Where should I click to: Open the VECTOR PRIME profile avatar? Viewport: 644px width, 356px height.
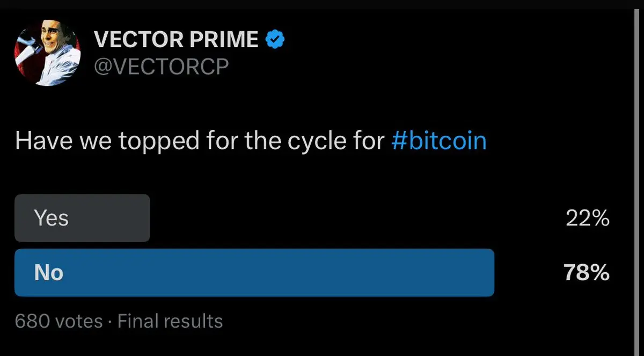point(47,53)
